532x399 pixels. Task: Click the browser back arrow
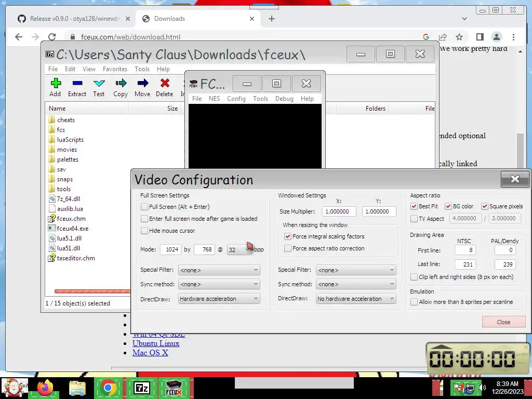point(19,37)
